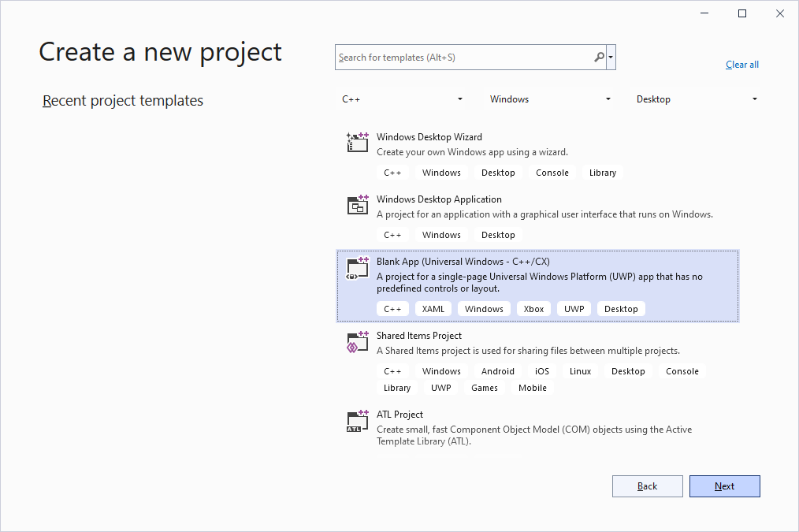This screenshot has height=532, width=799.
Task: Click the Console tag on Windows Desktop Wizard
Action: pos(552,173)
